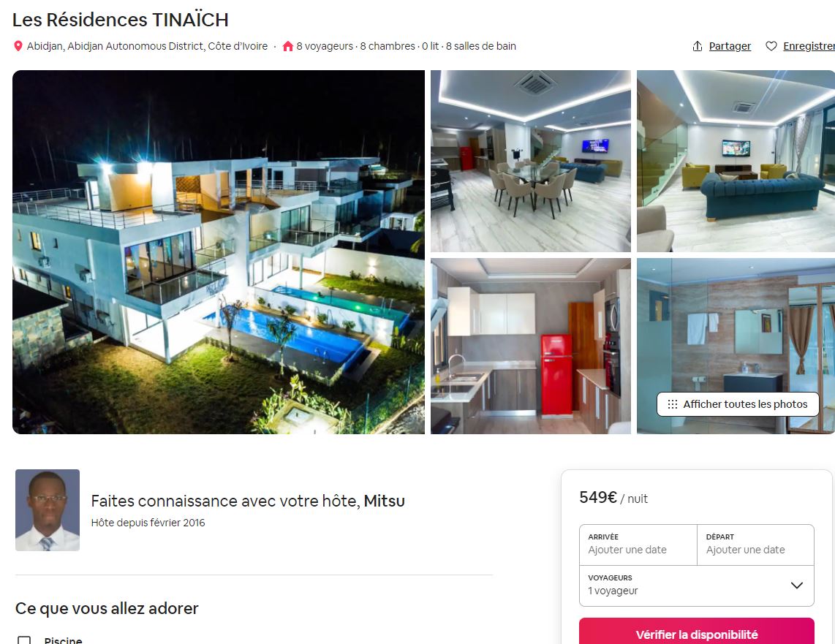
Task: Click Afficher toutes les photos button
Action: (738, 404)
